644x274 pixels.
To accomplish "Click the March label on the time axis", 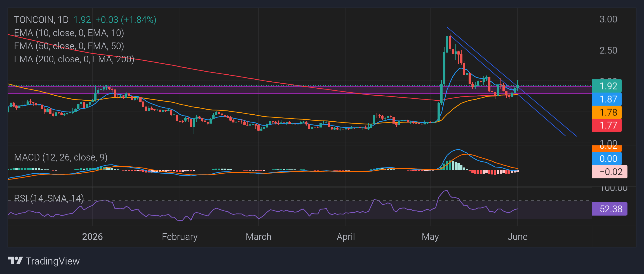I will [x=258, y=237].
